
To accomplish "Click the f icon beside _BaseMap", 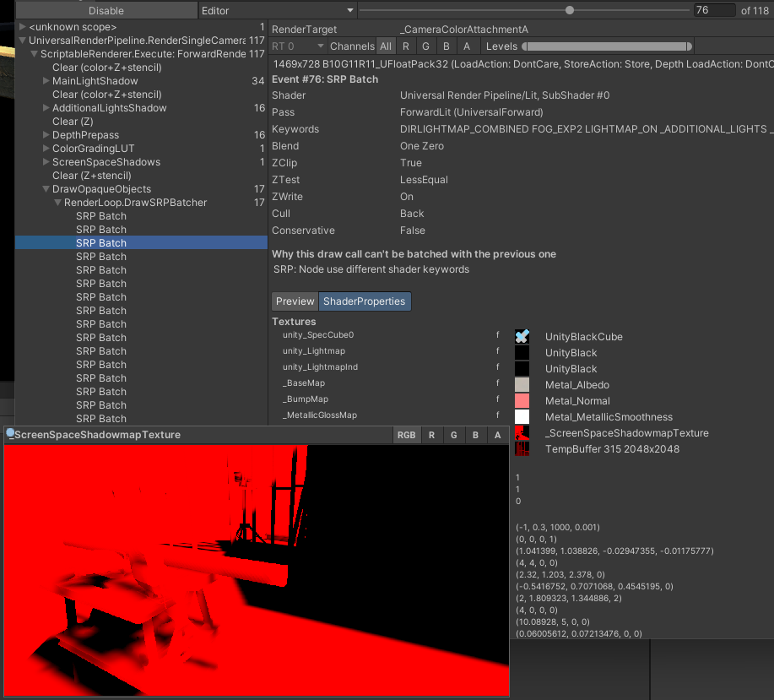I will 497,383.
